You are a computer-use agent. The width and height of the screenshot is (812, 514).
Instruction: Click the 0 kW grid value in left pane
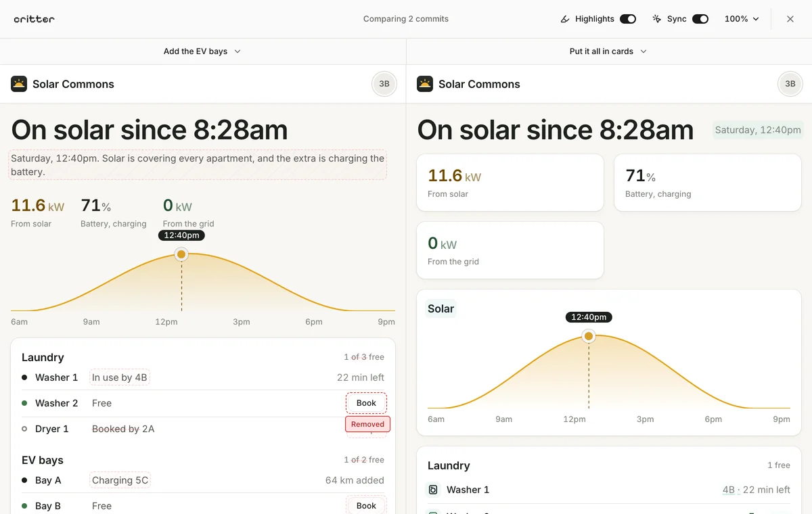(178, 206)
